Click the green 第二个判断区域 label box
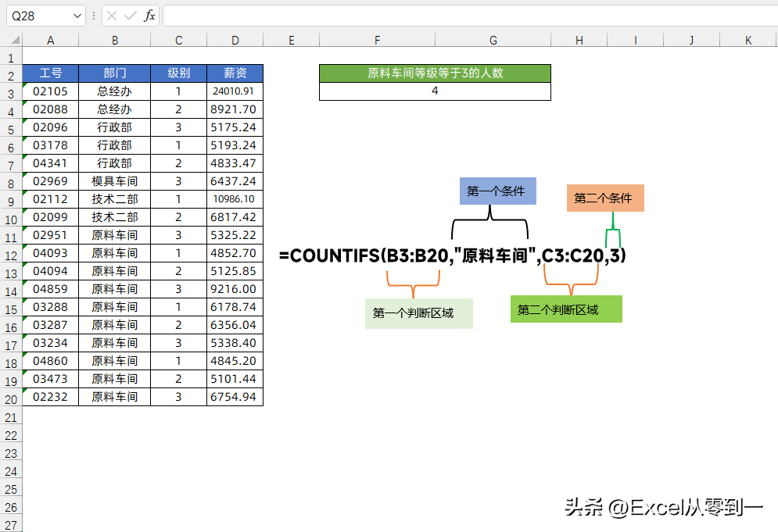The height and width of the screenshot is (532, 778). 566,309
